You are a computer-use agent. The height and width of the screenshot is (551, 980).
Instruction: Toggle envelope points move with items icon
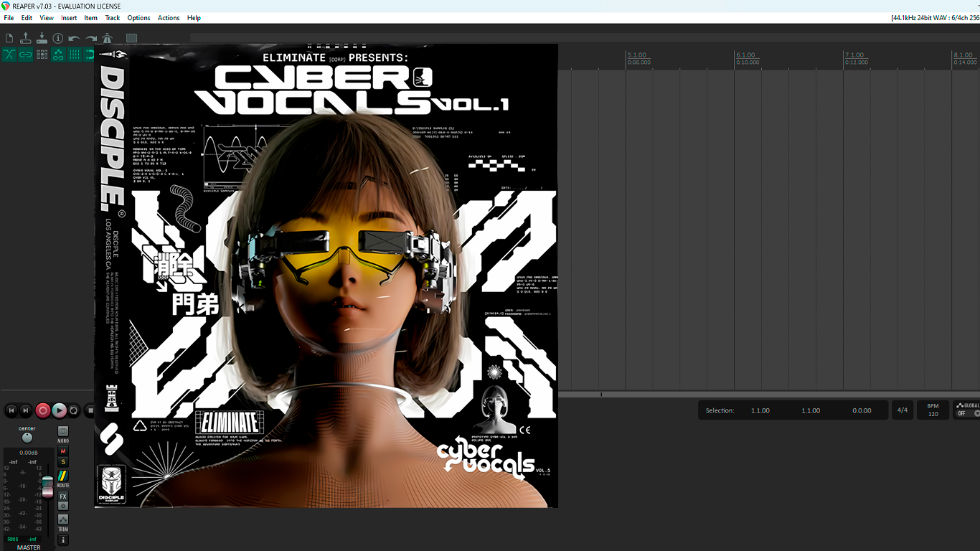pyautogui.click(x=58, y=55)
